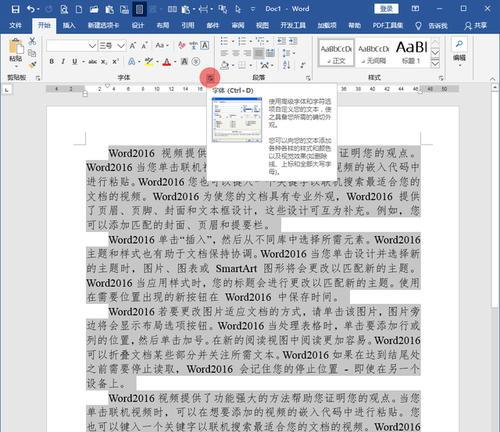Activate the Format Painter brush

pyautogui.click(x=32, y=65)
